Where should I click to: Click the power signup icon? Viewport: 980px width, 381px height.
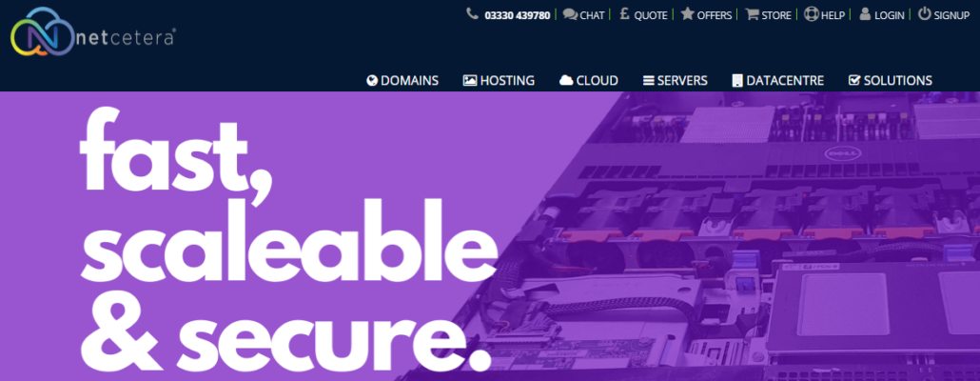click(925, 13)
